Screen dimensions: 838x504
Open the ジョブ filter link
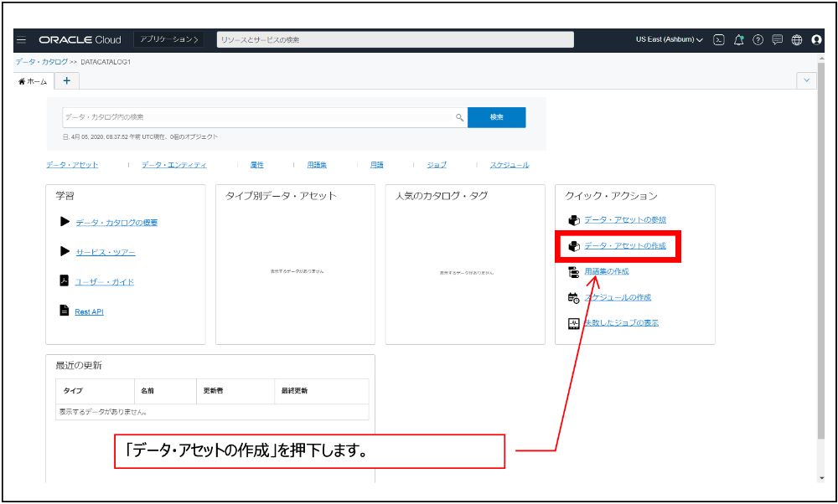point(437,165)
